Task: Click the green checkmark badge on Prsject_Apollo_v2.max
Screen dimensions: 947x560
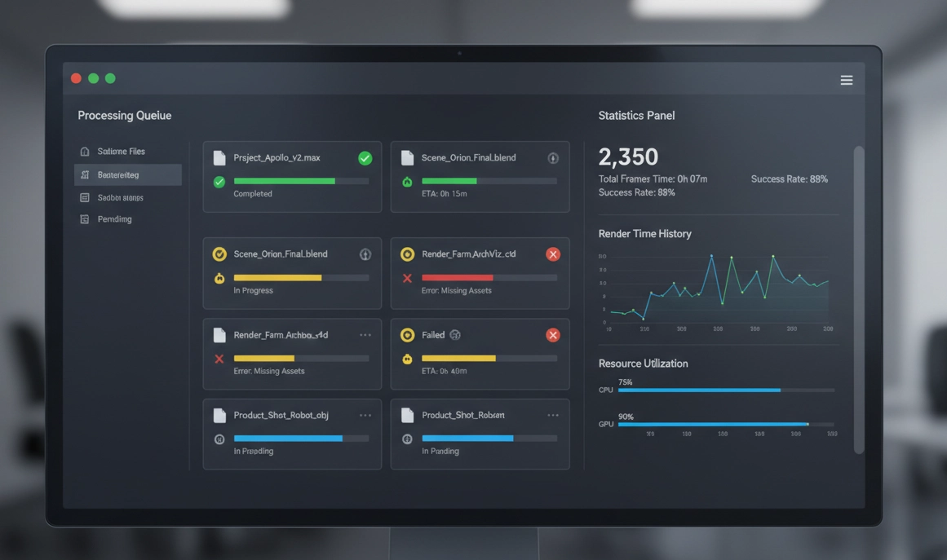Action: [365, 158]
